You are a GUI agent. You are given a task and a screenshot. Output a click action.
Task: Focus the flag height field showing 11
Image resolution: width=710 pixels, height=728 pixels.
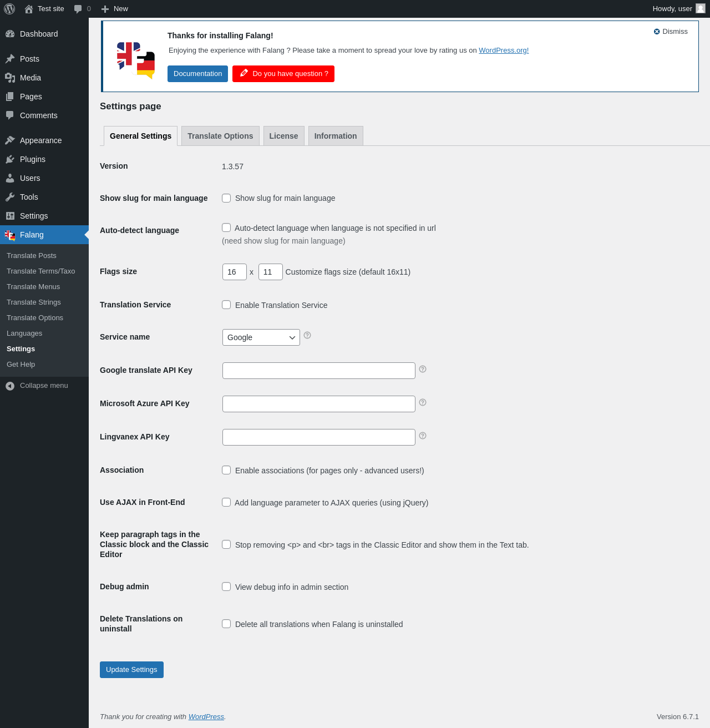[x=271, y=272]
